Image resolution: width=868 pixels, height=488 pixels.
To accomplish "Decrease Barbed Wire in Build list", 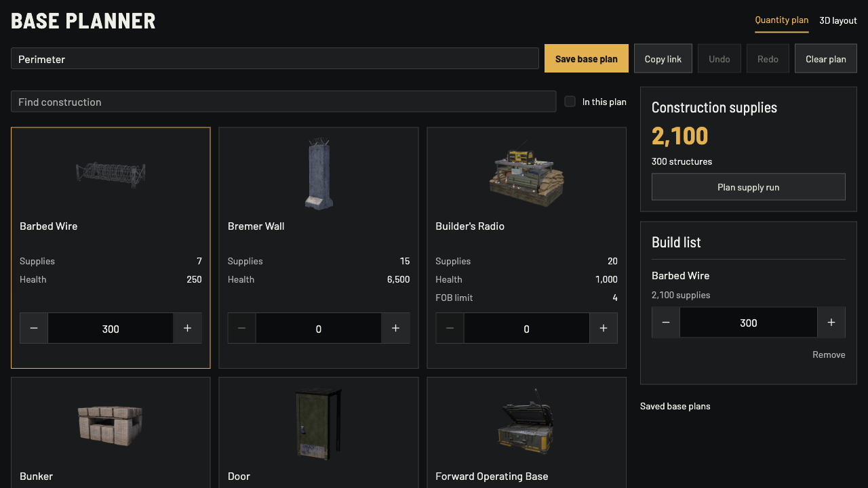I will tap(666, 323).
